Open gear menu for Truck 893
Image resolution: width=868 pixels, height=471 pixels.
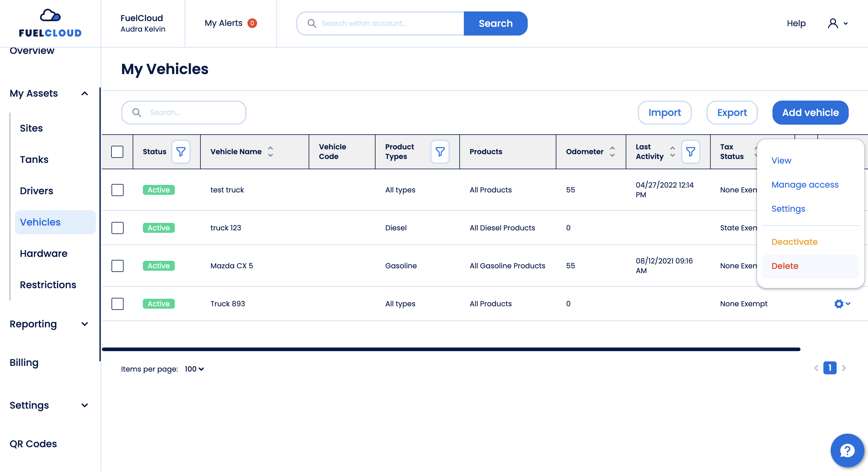point(842,304)
